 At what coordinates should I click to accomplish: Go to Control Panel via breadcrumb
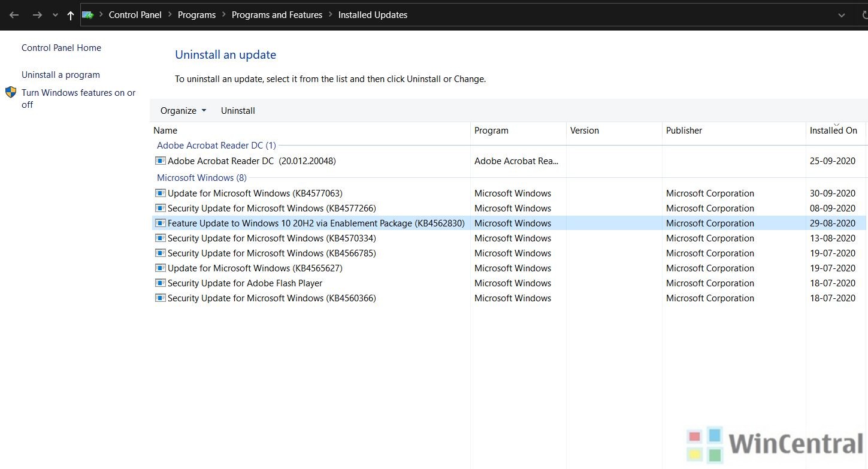pos(135,14)
